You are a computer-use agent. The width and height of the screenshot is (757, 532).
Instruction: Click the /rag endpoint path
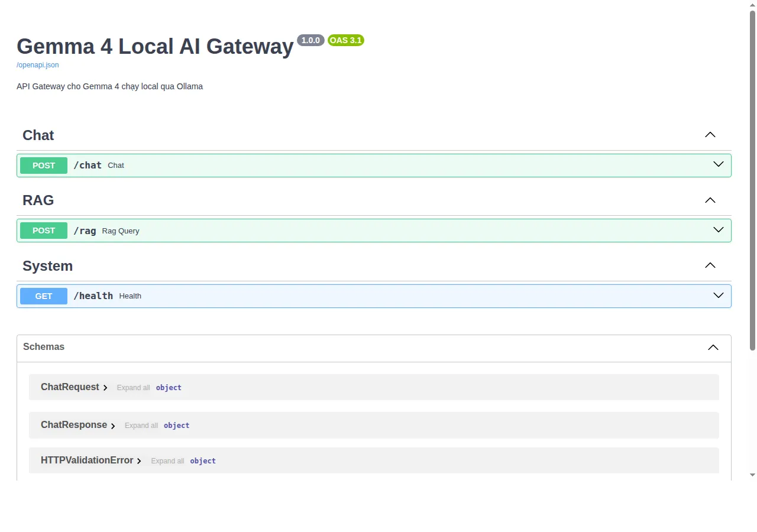(x=85, y=231)
